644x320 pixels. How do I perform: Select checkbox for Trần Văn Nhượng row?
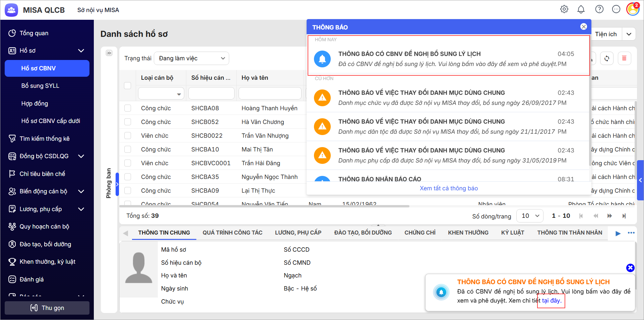click(x=128, y=136)
